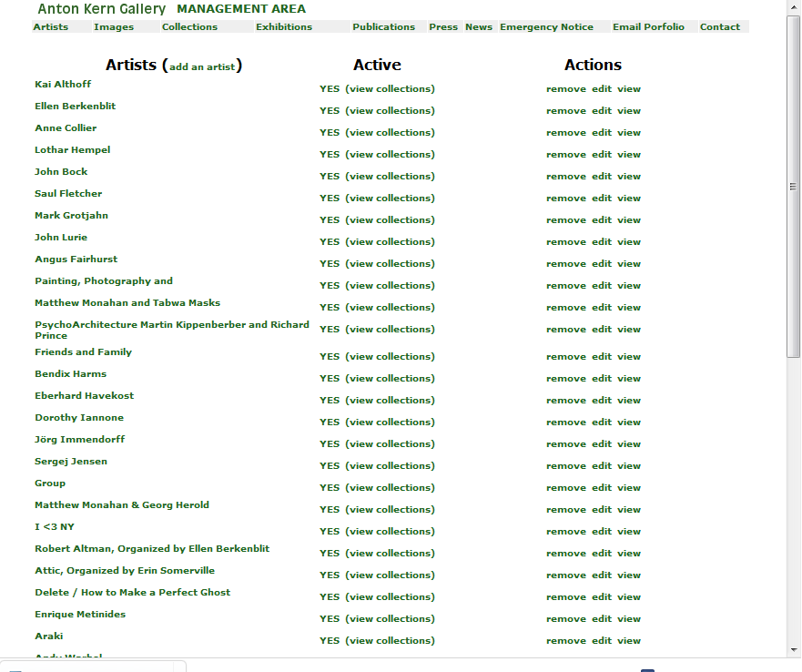Click the Anton Kern Gallery title
This screenshot has width=802, height=672.
click(102, 9)
